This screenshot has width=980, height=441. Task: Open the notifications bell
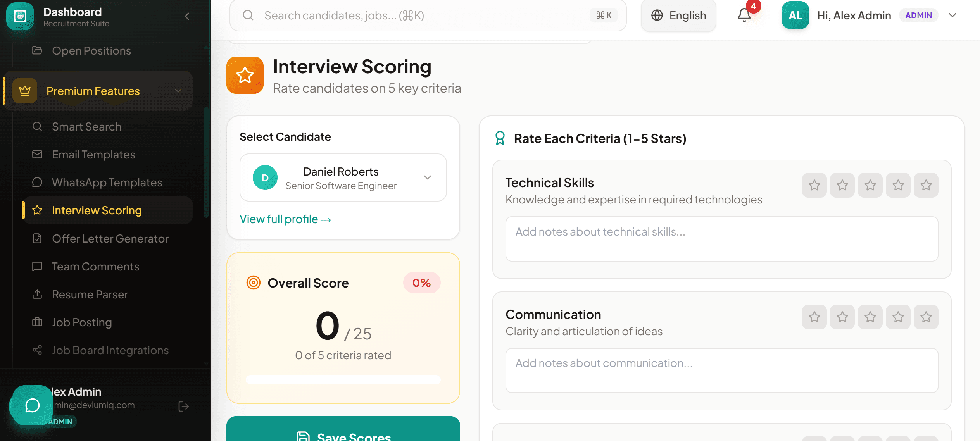pyautogui.click(x=744, y=16)
